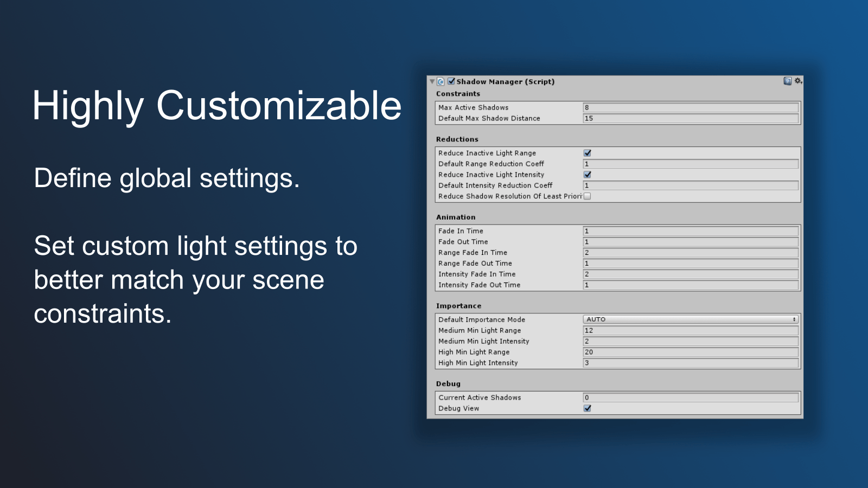This screenshot has height=488, width=868.
Task: Uncheck Reduce Inactive Light Range
Action: click(588, 153)
